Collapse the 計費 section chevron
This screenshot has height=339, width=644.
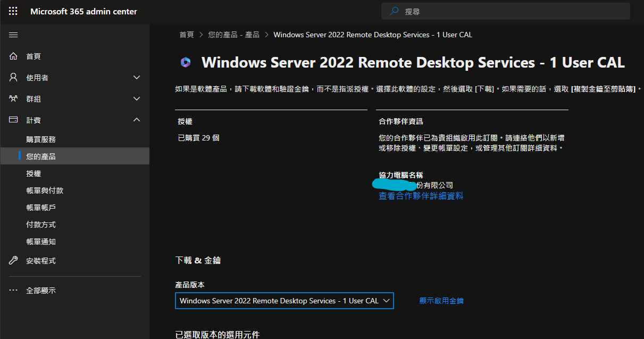(x=137, y=120)
